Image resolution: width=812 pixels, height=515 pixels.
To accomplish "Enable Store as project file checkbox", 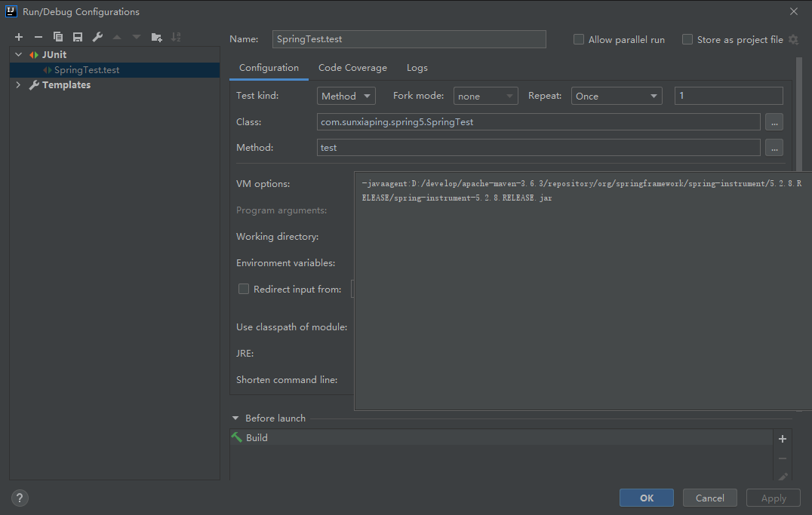I will 687,39.
